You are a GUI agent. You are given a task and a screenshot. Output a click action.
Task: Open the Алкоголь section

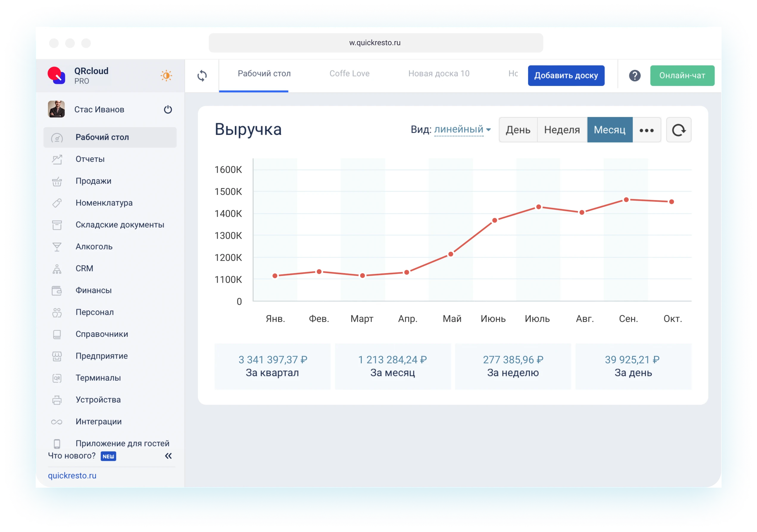click(94, 247)
